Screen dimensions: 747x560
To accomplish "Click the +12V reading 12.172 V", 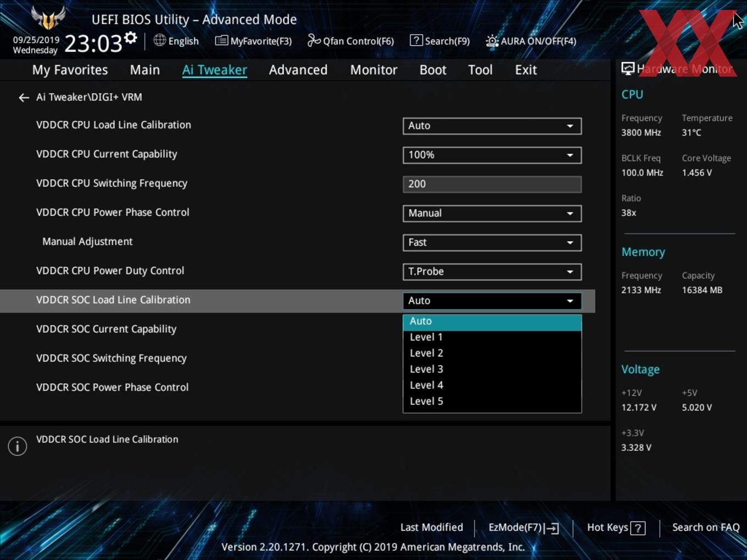I will point(639,408).
